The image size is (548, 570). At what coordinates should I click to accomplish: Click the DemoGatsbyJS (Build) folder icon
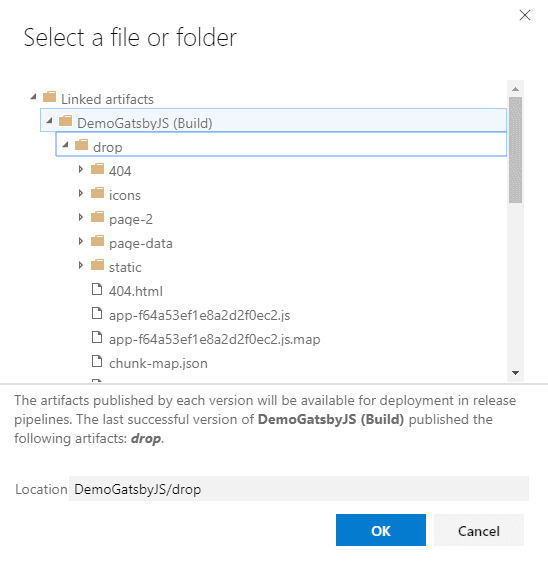pyautogui.click(x=65, y=121)
